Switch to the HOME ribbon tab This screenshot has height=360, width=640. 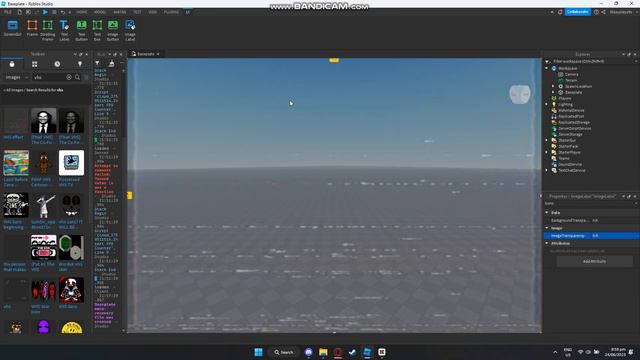[x=82, y=12]
